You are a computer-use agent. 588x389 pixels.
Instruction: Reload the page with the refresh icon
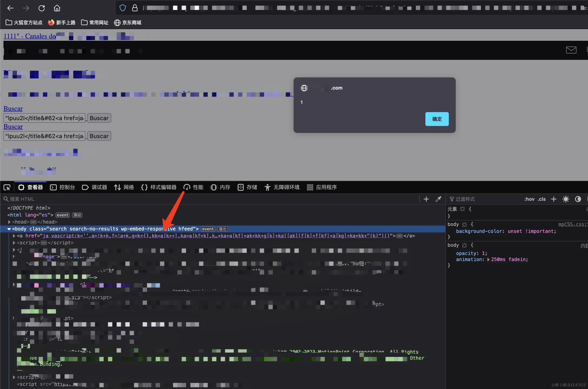pyautogui.click(x=42, y=8)
